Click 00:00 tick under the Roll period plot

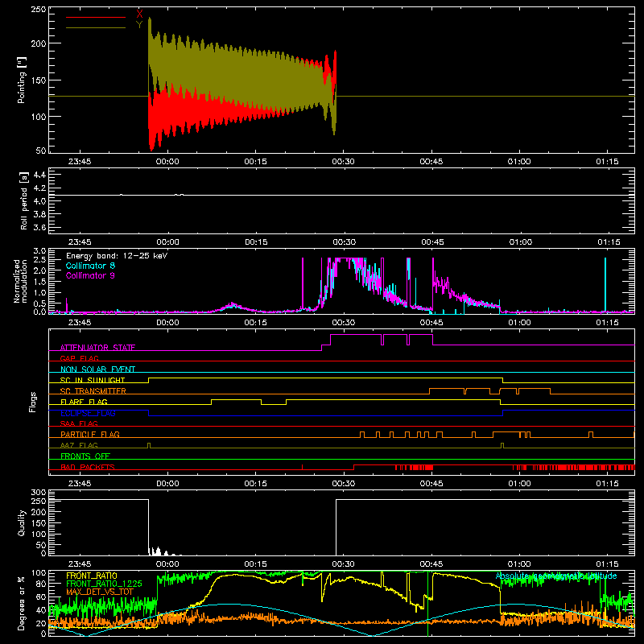coord(167,242)
